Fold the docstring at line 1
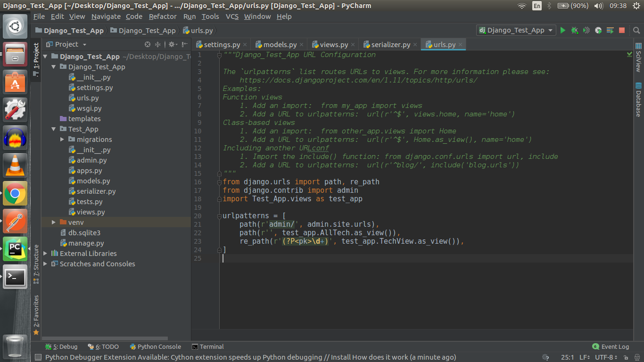Image resolution: width=644 pixels, height=362 pixels. pyautogui.click(x=219, y=55)
